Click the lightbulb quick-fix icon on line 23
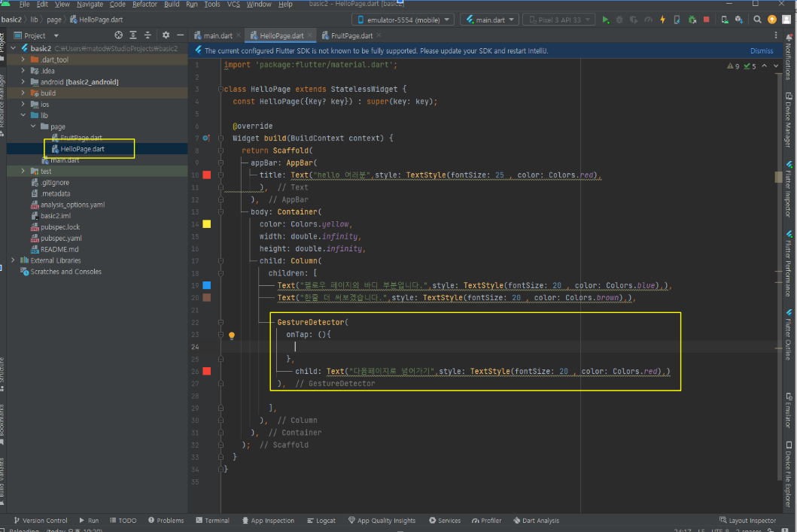797x532 pixels. pos(231,336)
